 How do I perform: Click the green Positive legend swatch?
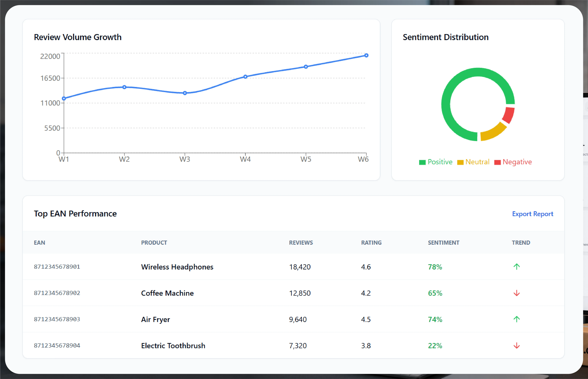coord(422,162)
